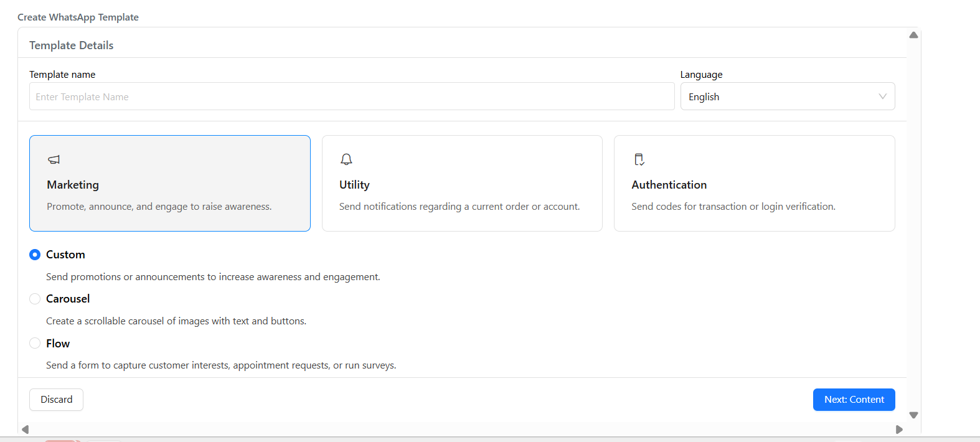This screenshot has height=442, width=980.
Task: Click the Authentication phone-check icon
Action: click(x=639, y=159)
